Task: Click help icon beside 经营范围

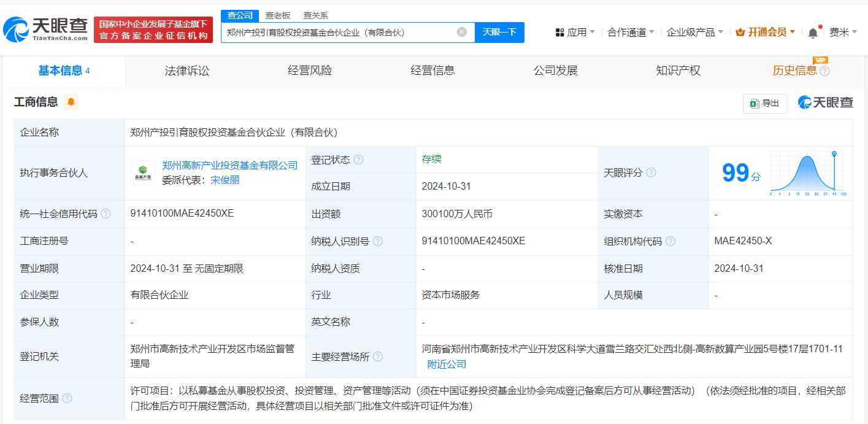Action: pyautogui.click(x=67, y=399)
